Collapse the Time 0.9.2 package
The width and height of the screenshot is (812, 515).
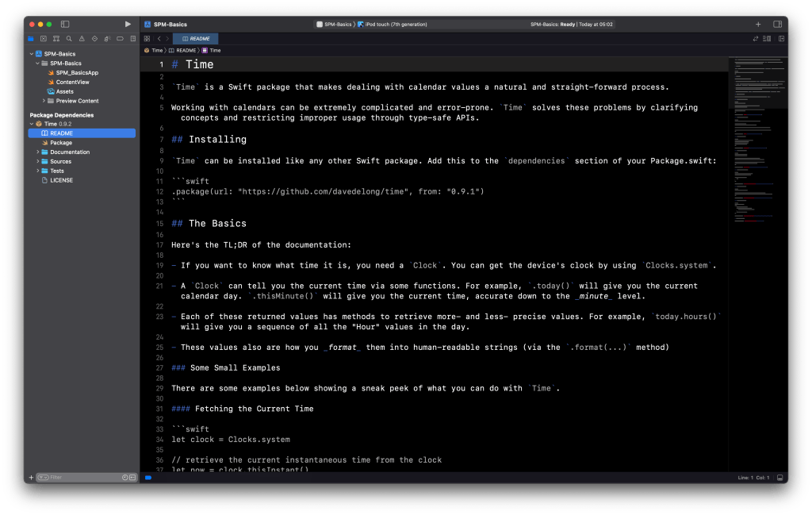pyautogui.click(x=32, y=124)
